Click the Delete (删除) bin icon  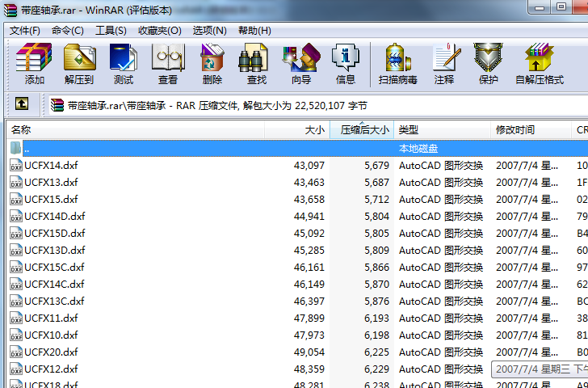coord(212,57)
